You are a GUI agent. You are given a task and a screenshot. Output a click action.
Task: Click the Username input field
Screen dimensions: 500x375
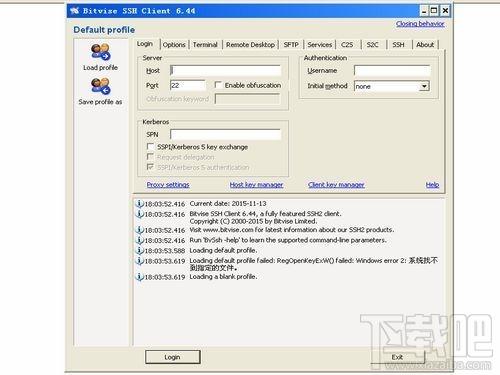392,70
